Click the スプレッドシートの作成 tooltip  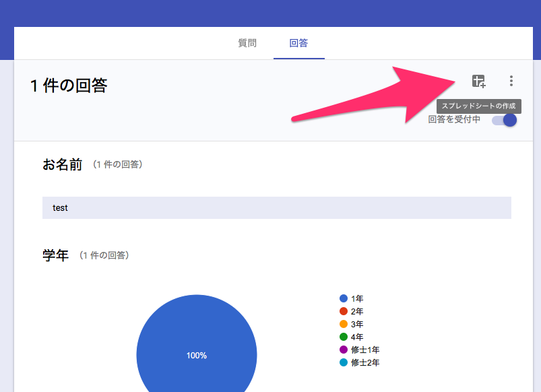point(479,106)
